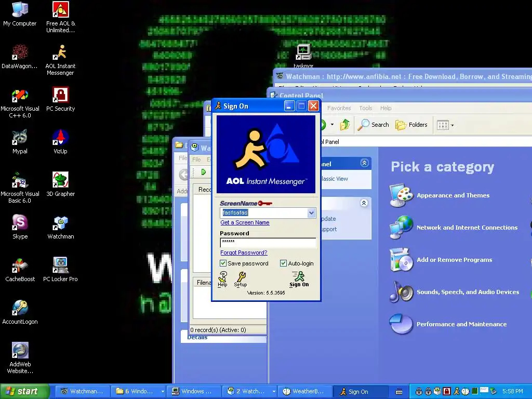The image size is (532, 399).
Task: Click the Sign On taskbar button
Action: tap(361, 391)
